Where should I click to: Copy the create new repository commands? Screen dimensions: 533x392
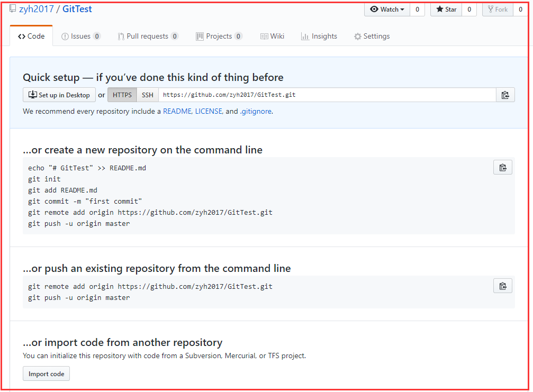[503, 167]
